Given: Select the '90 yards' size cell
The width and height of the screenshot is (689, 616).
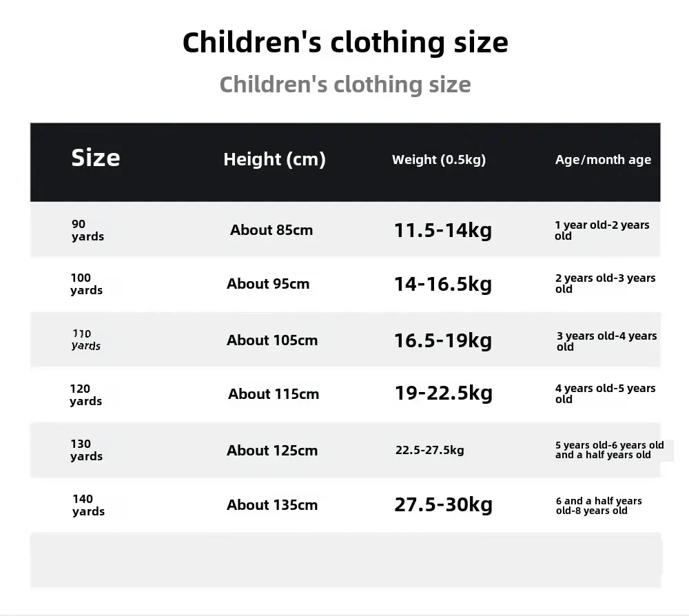Looking at the screenshot, I should pyautogui.click(x=88, y=230).
